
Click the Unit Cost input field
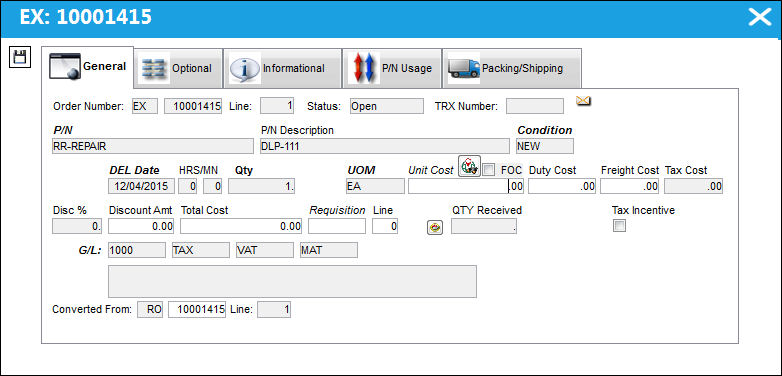(466, 186)
